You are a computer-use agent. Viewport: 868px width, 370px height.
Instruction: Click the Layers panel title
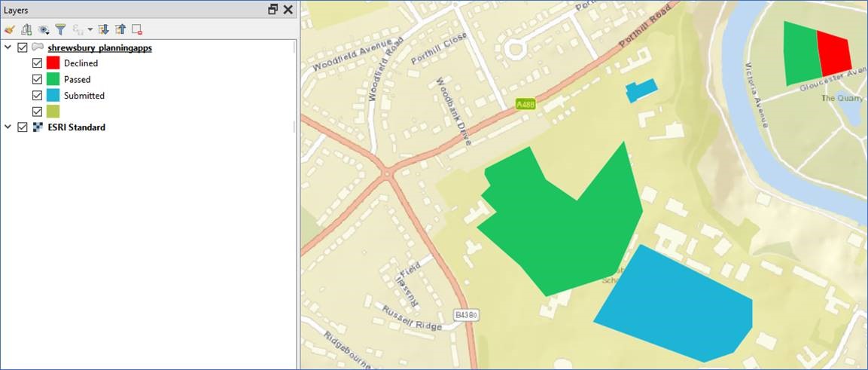[16, 10]
